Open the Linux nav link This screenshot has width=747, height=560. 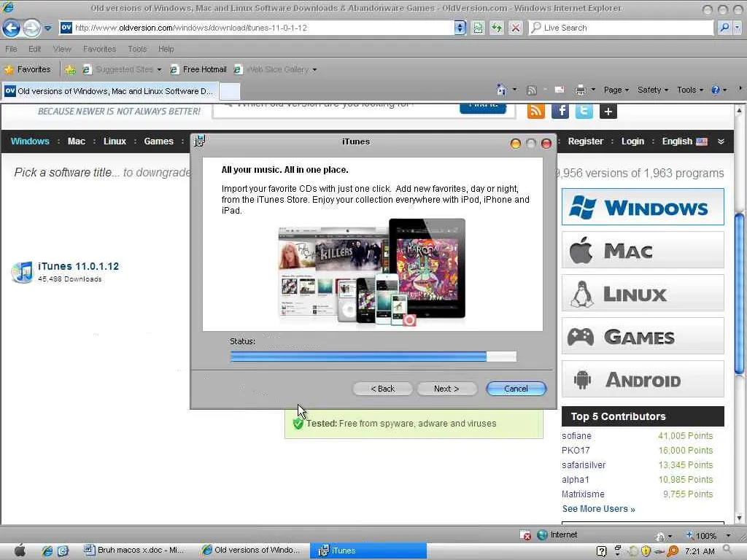tap(115, 141)
